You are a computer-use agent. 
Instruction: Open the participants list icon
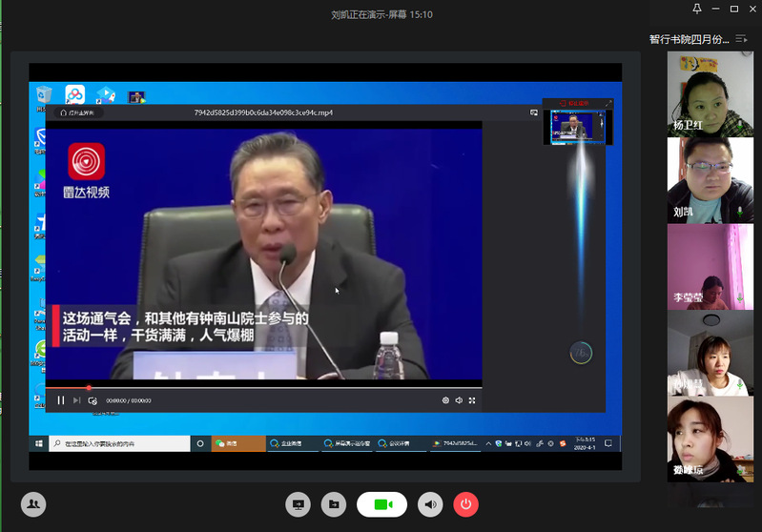[x=33, y=504]
